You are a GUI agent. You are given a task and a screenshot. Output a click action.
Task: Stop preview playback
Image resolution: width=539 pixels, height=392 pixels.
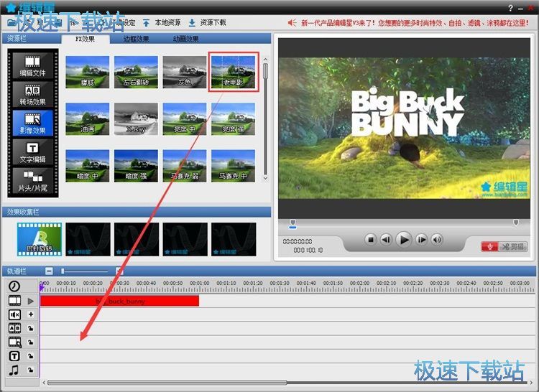pyautogui.click(x=371, y=240)
